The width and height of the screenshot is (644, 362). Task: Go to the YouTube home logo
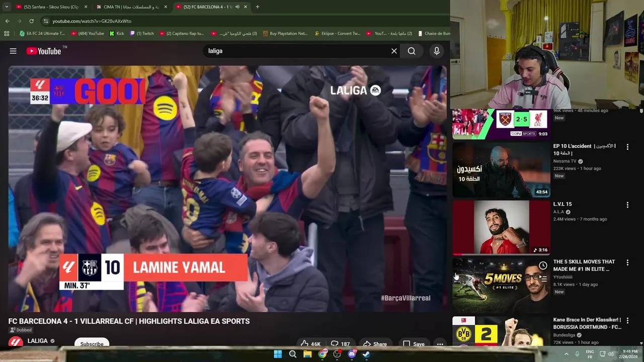click(43, 51)
